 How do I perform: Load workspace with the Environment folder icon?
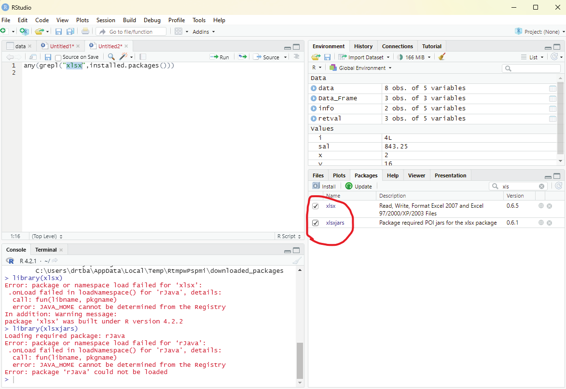[316, 57]
